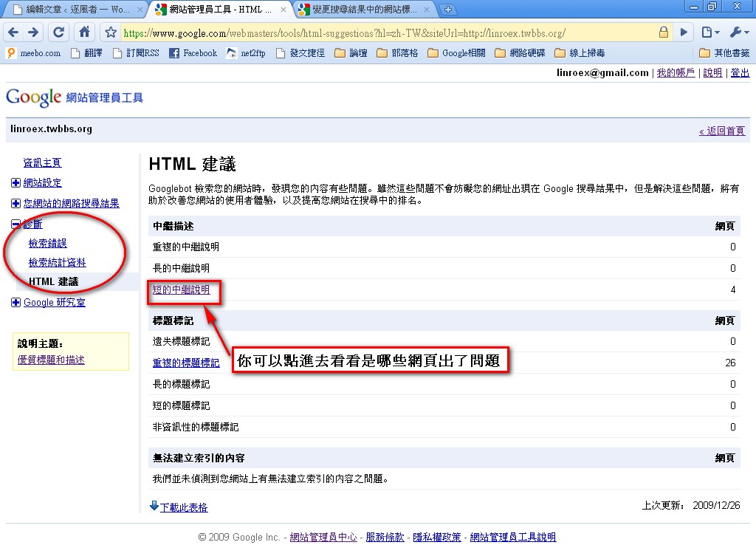Open the page menu icon

point(709,32)
